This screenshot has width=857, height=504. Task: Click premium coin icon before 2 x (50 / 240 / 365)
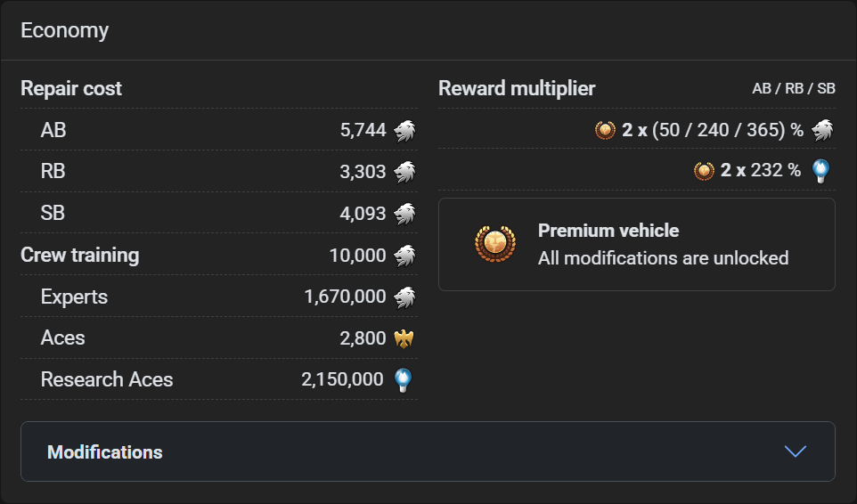point(605,130)
